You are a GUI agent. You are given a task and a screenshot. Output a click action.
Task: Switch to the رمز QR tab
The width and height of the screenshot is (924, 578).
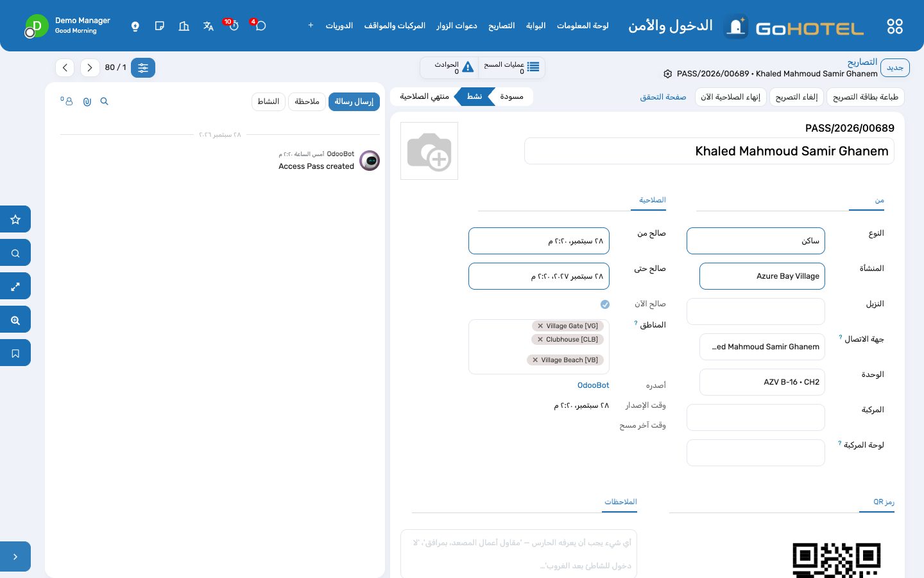coord(884,502)
